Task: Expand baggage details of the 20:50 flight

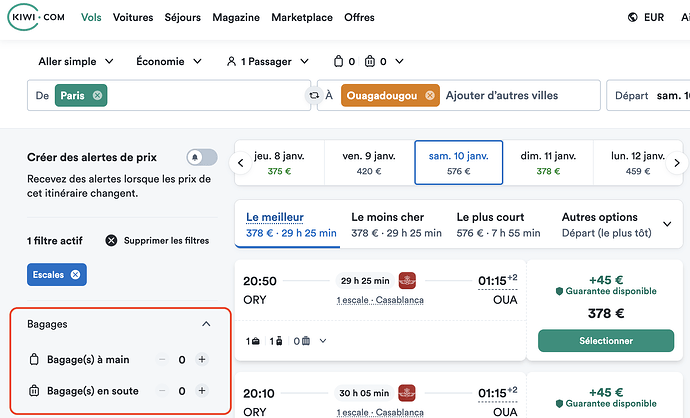Action: [323, 341]
